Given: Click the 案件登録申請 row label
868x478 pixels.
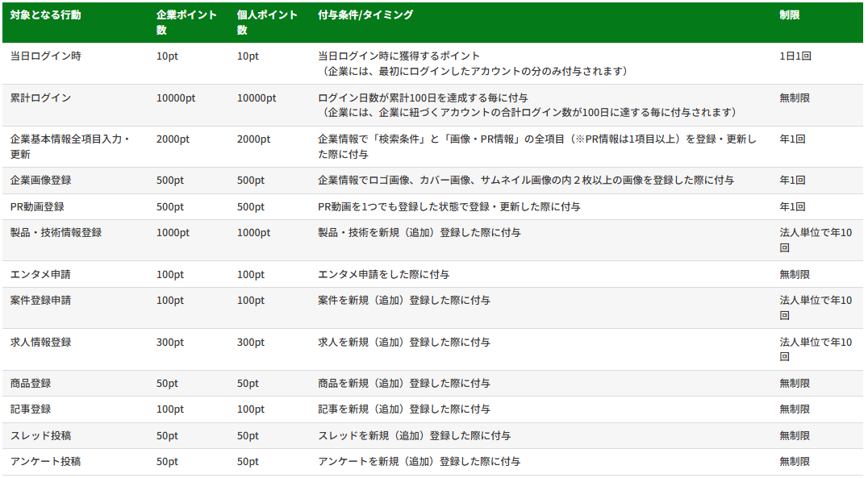Looking at the screenshot, I should [40, 301].
